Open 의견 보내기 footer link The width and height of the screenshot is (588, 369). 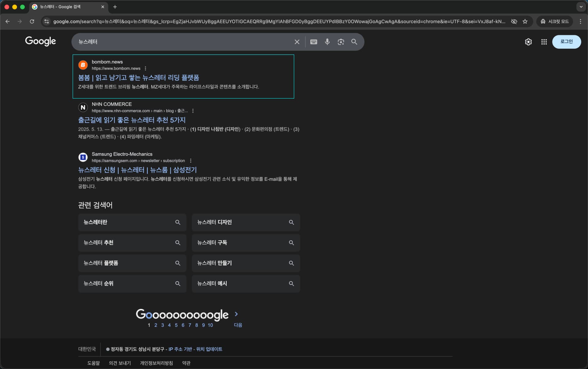tap(120, 363)
